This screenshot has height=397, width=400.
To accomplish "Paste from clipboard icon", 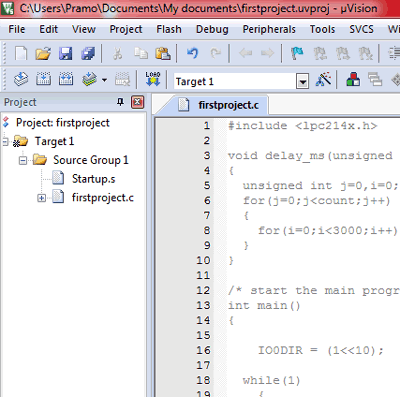I will [x=163, y=53].
